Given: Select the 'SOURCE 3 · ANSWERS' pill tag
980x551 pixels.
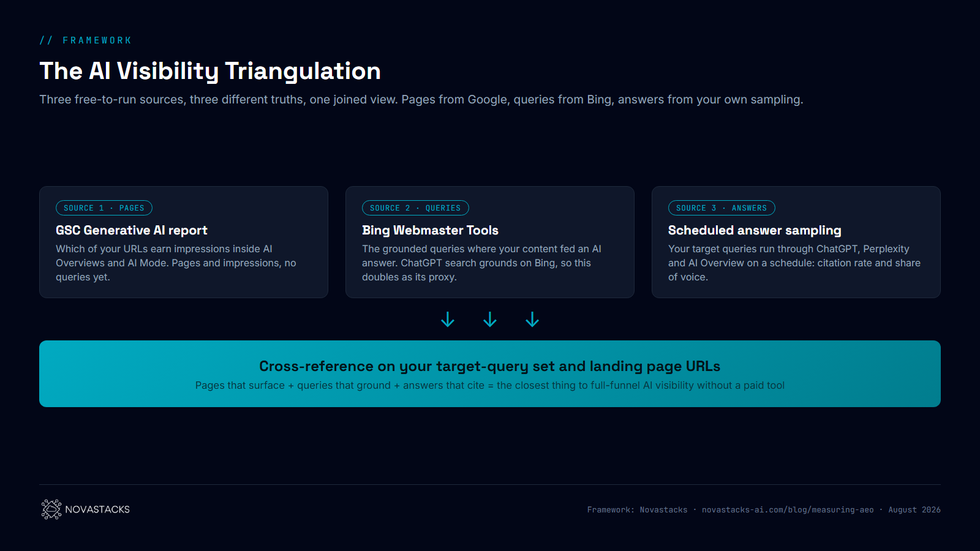Looking at the screenshot, I should click(x=722, y=208).
